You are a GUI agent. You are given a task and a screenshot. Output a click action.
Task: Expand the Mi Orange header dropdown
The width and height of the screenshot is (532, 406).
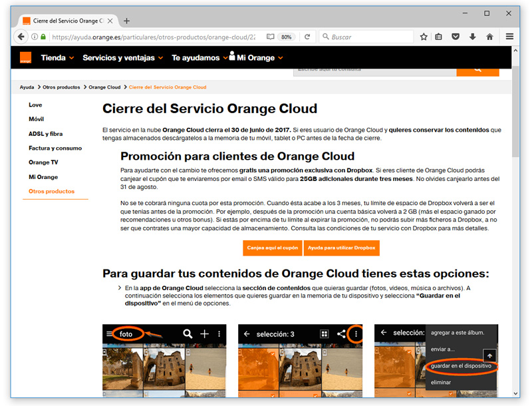[256, 58]
